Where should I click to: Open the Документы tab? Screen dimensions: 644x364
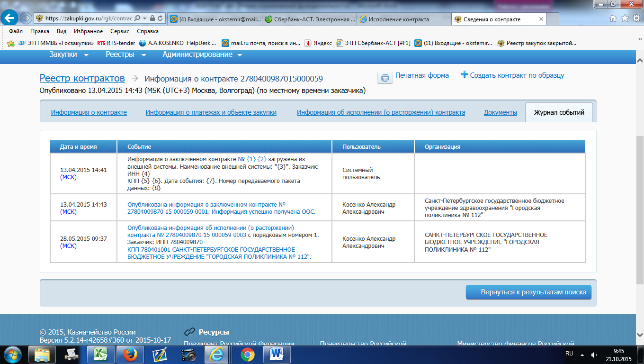tap(501, 112)
